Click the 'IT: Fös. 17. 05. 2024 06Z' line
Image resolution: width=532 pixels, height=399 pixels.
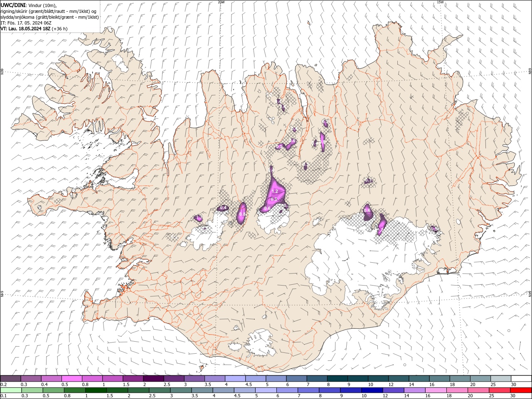point(27,23)
